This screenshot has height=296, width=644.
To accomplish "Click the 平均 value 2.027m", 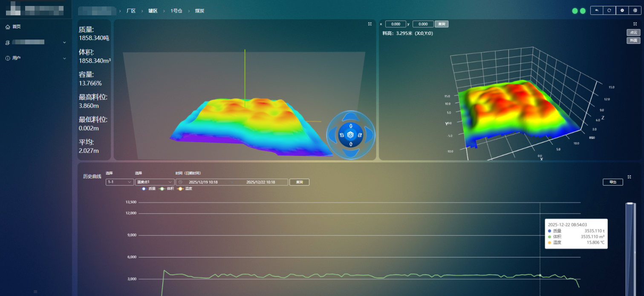I will tap(89, 151).
